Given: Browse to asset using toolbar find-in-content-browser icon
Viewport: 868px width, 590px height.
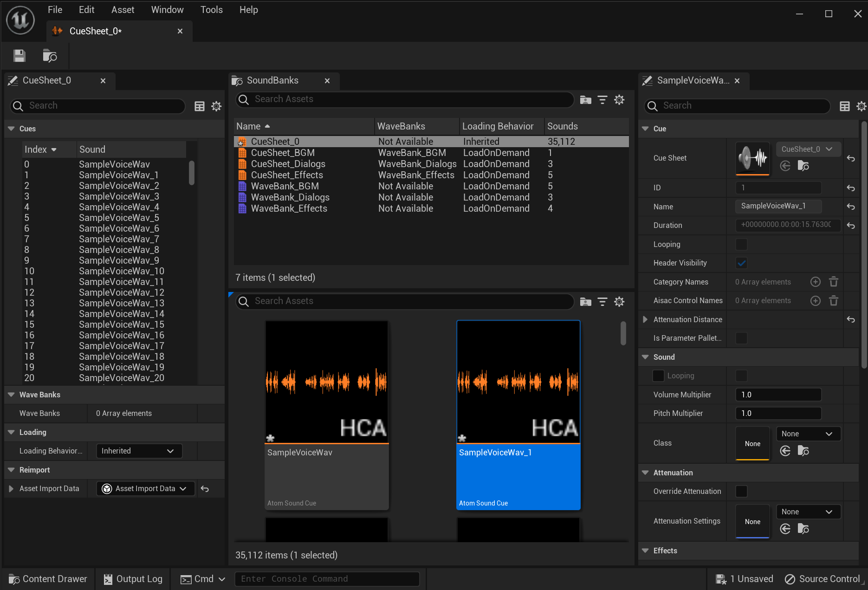Looking at the screenshot, I should [50, 55].
